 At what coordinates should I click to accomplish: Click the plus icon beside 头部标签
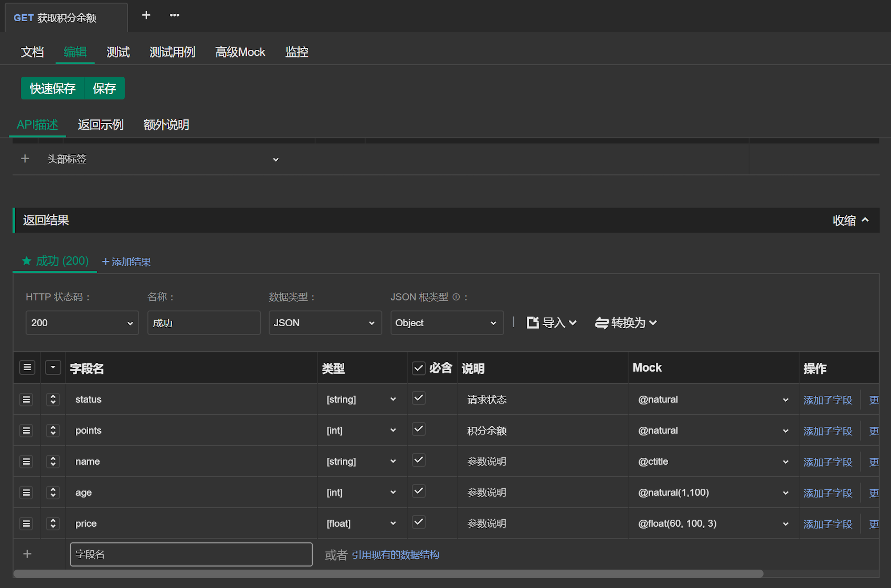tap(25, 159)
